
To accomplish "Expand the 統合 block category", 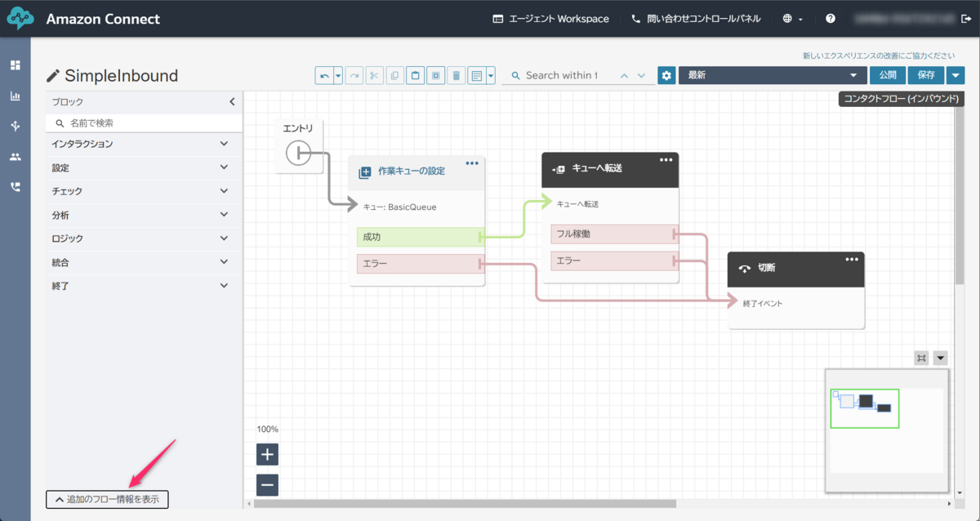I will [x=144, y=262].
